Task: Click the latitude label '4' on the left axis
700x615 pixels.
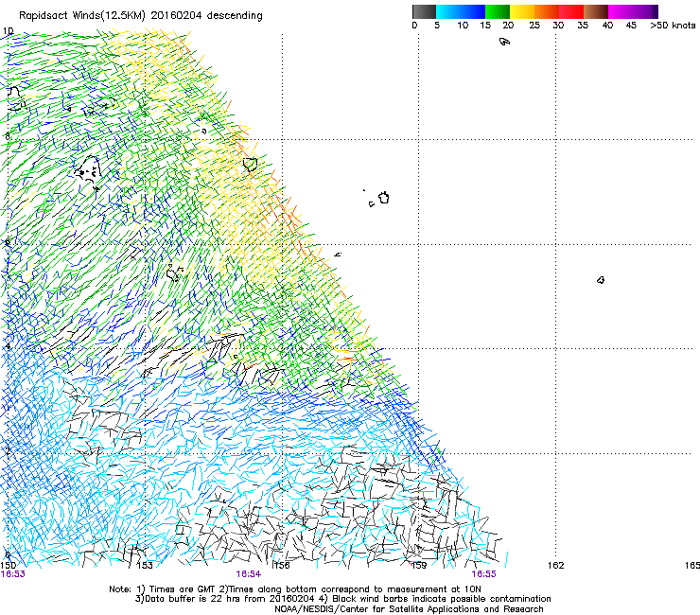Action: pyautogui.click(x=8, y=346)
